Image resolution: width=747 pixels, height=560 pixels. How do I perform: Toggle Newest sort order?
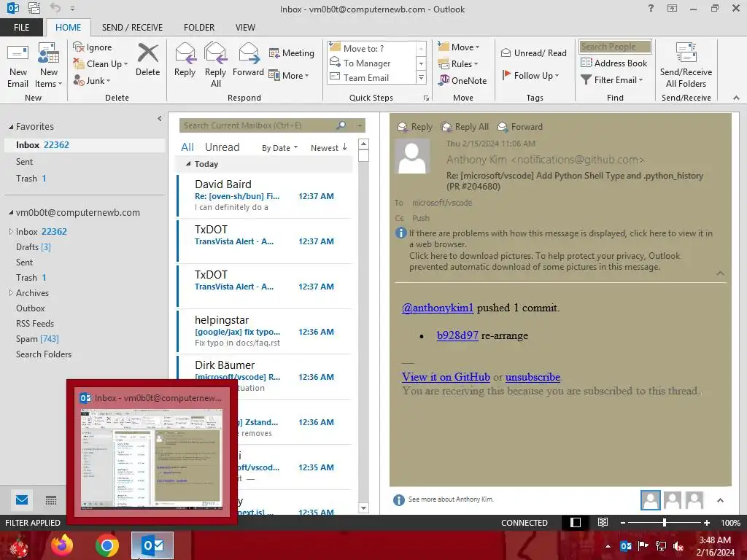point(329,148)
